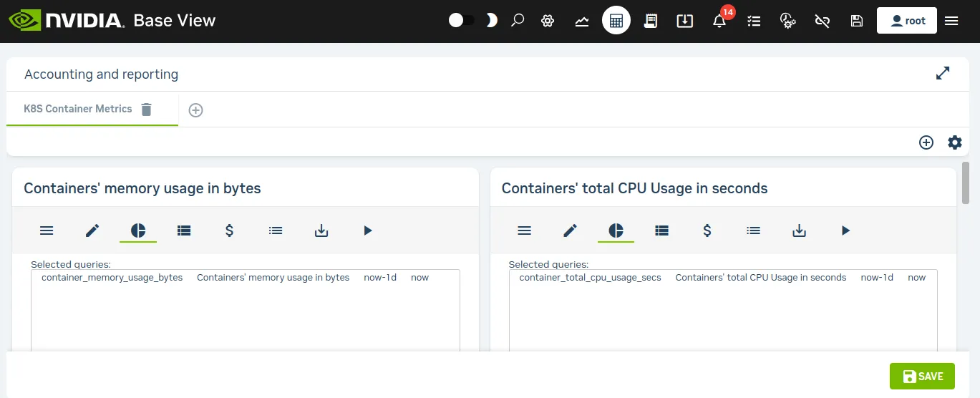Delete the K8S Container Metrics tab
The image size is (980, 398).
tap(146, 109)
